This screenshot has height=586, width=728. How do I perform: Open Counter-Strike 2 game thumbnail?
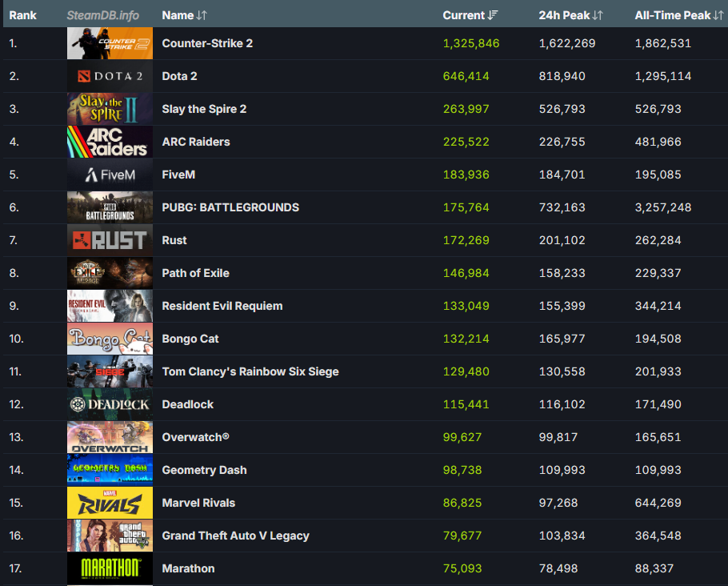click(x=110, y=43)
